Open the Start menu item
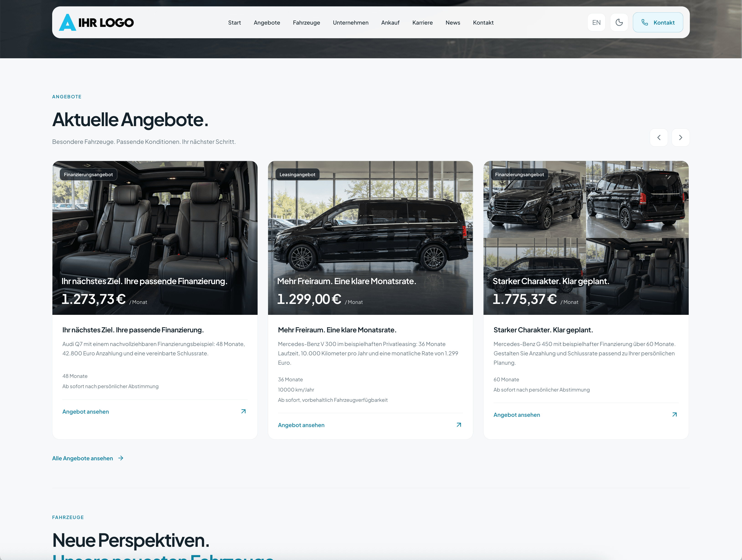742x560 pixels. 235,23
